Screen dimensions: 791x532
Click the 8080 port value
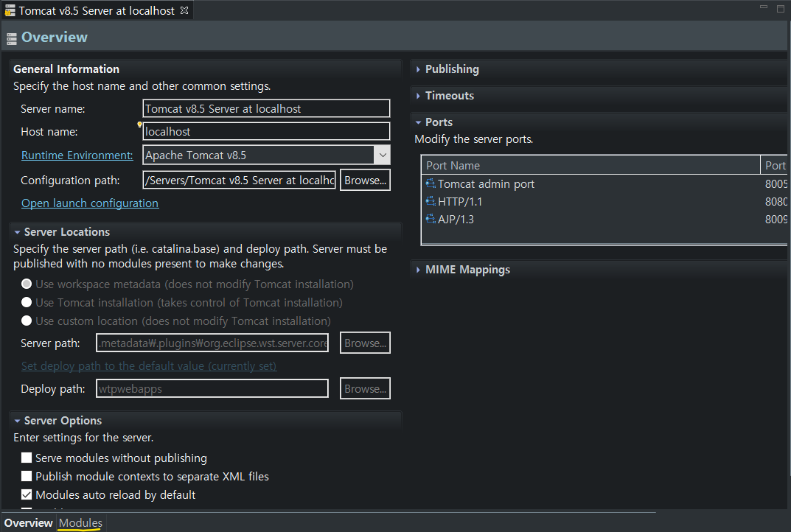point(776,202)
